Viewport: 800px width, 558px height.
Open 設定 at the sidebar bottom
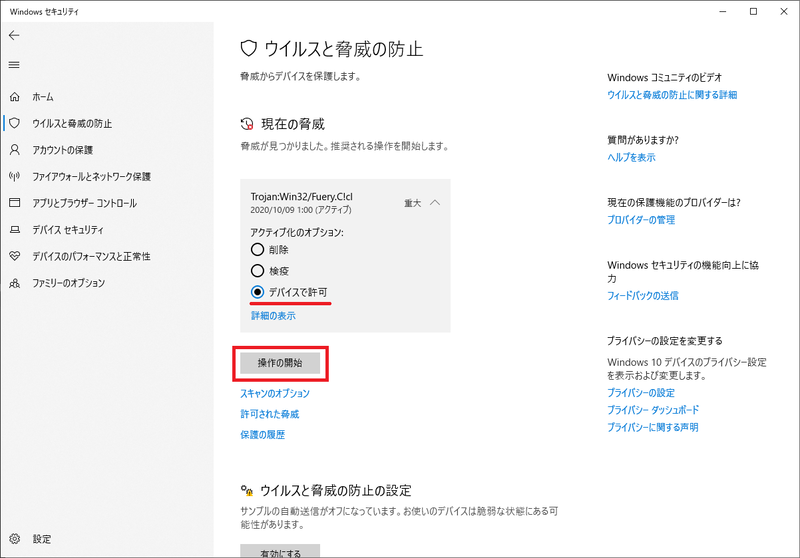tap(108, 539)
